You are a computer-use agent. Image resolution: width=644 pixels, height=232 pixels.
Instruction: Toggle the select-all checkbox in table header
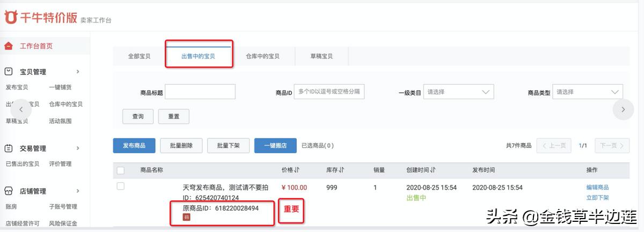tap(121, 170)
